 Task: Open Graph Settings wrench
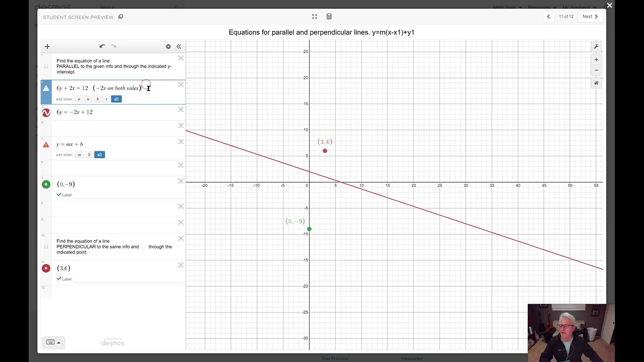point(596,47)
